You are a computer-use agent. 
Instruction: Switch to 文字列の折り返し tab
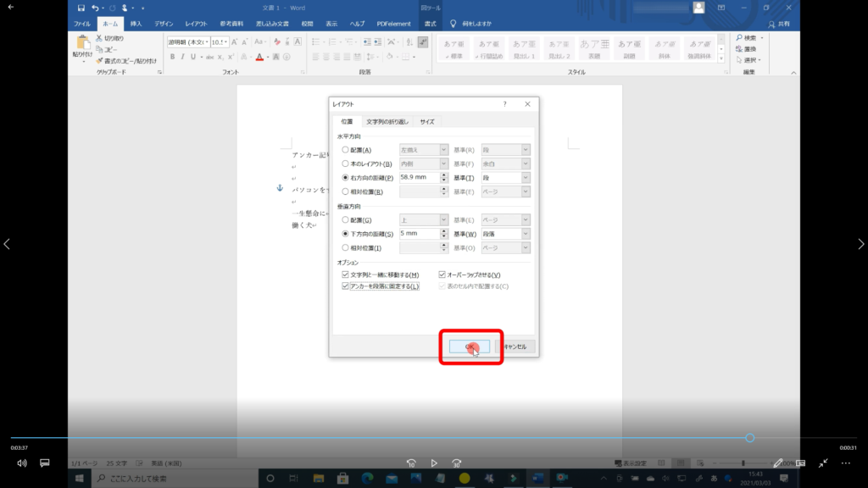(387, 121)
